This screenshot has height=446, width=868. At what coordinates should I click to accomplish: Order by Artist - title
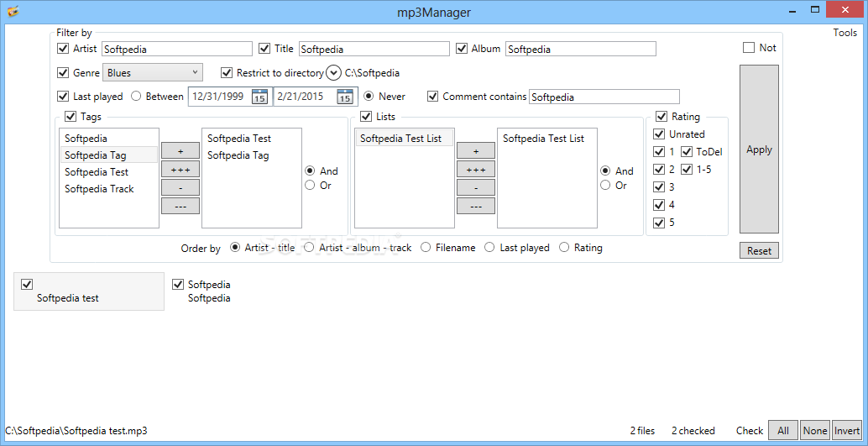tap(235, 248)
